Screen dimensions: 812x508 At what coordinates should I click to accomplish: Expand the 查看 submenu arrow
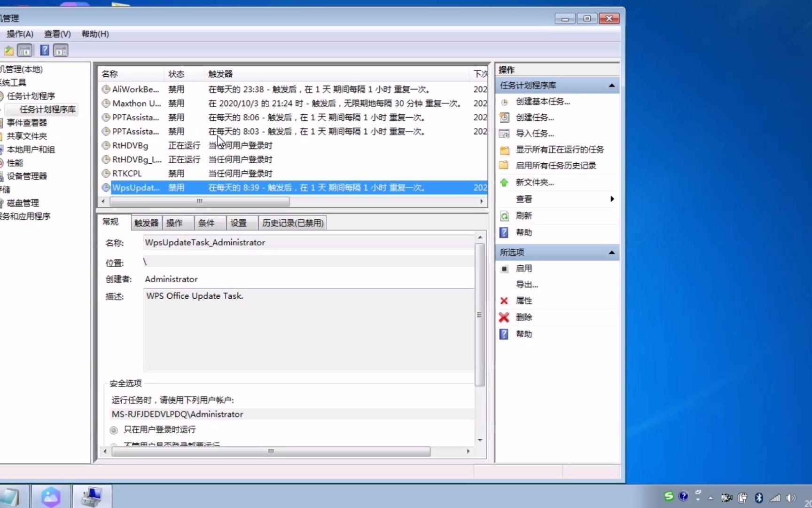pos(612,199)
